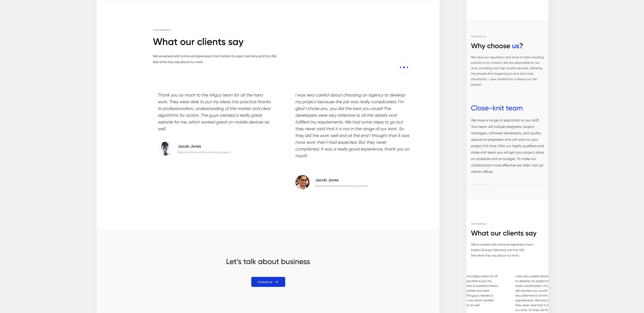
Task: Click Jacob Jones name under second testimonial
Action: (327, 180)
